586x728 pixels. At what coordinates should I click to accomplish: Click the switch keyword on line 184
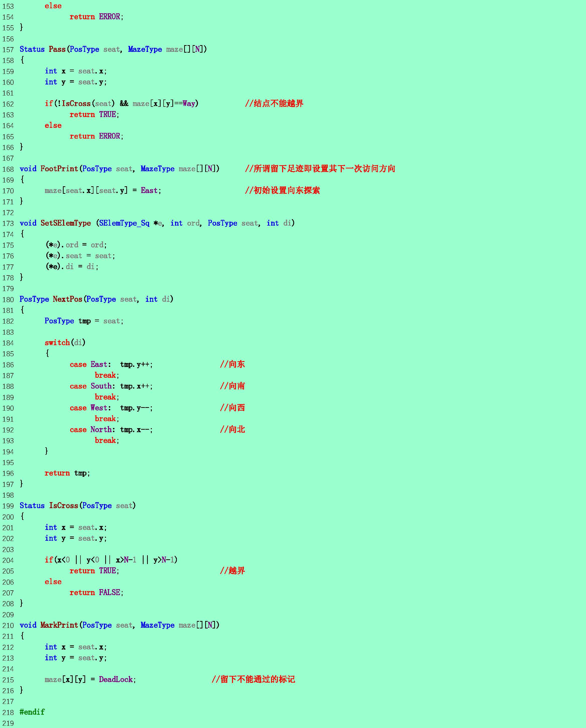coord(57,342)
